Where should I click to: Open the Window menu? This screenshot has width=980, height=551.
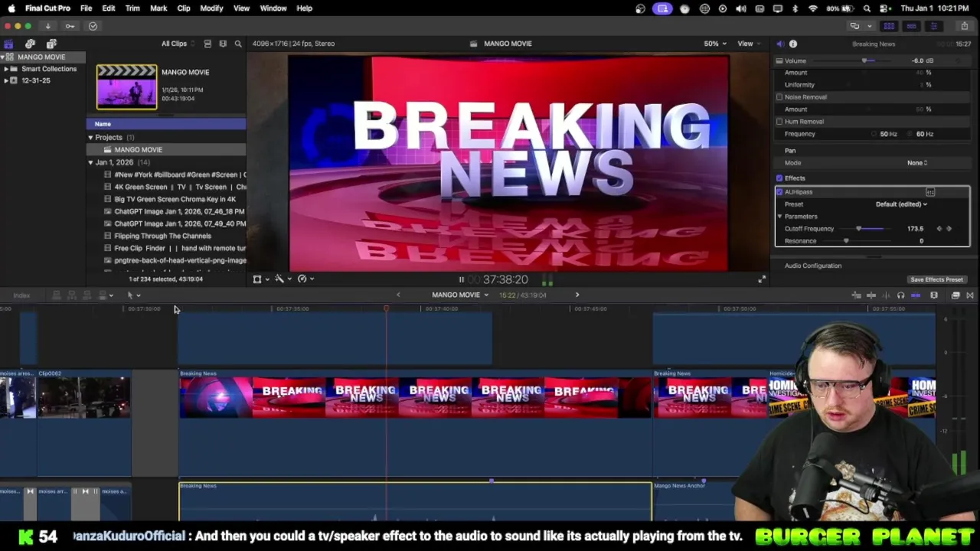click(x=273, y=8)
